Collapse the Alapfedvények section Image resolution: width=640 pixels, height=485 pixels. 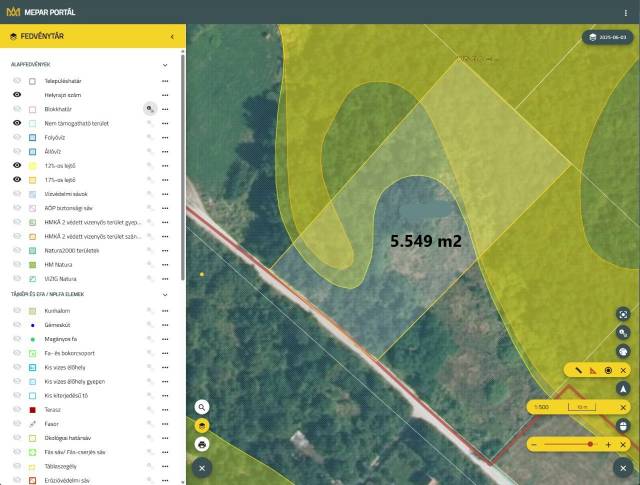tap(165, 65)
